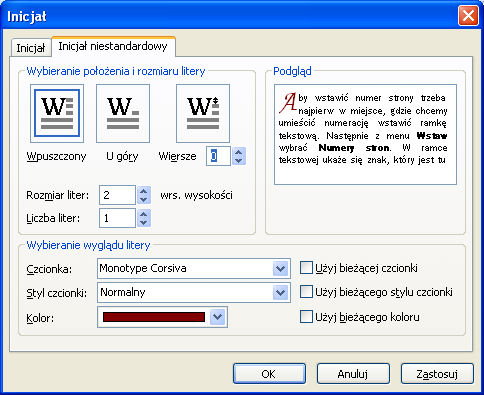This screenshot has height=395, width=484.
Task: Switch to the Inicjał tab
Action: 31,48
